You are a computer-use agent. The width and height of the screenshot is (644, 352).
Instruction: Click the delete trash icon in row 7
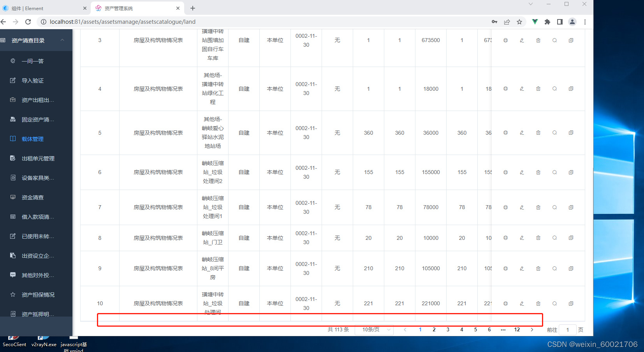pos(538,207)
